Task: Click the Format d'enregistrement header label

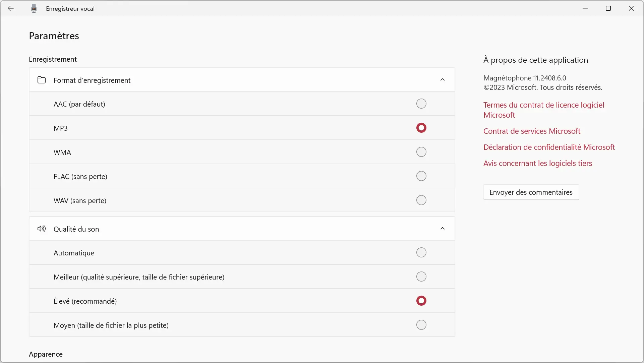Action: click(92, 80)
